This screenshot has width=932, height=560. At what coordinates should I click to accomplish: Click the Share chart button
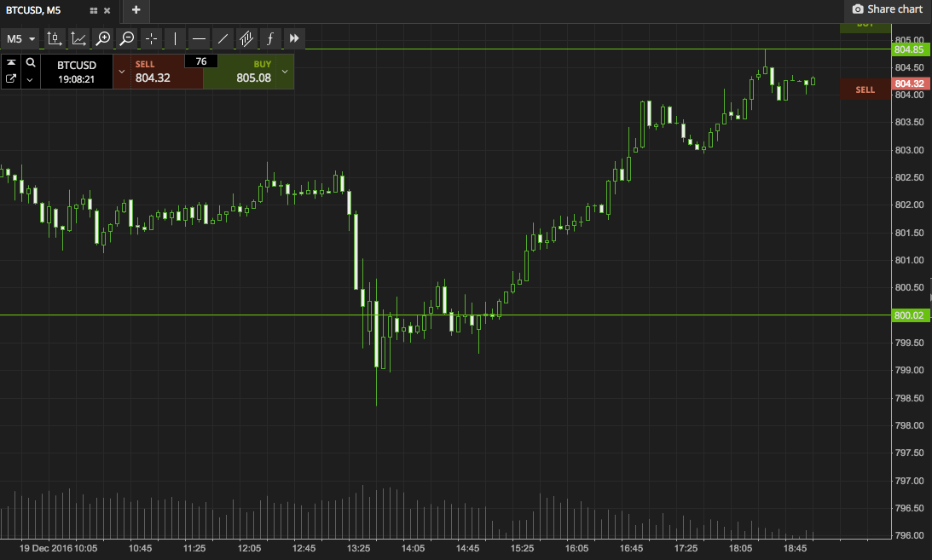tap(888, 9)
